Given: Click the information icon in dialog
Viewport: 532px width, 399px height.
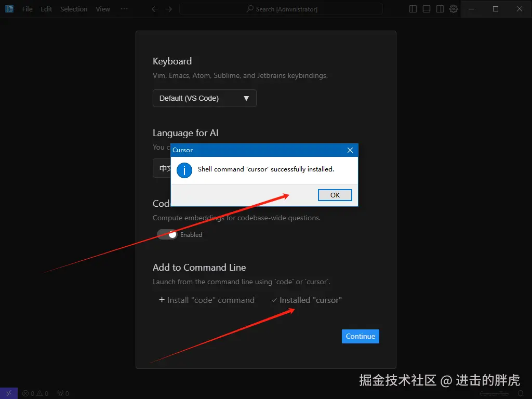Looking at the screenshot, I should tap(184, 170).
